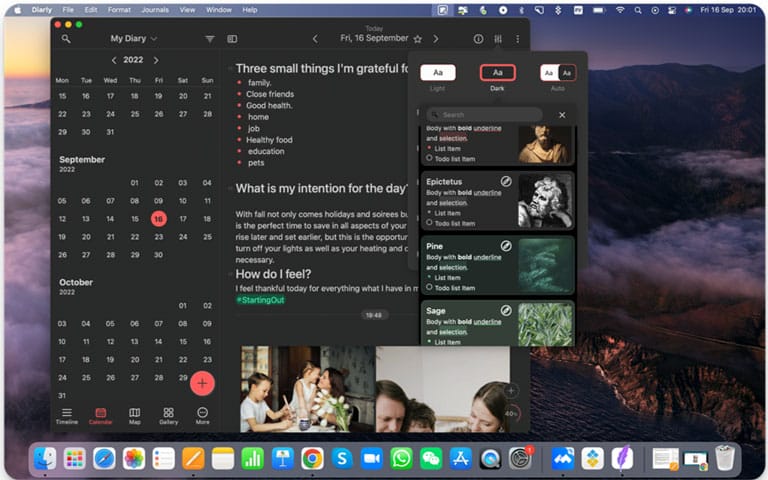This screenshot has width=768, height=480.
Task: Open the Format menu
Action: click(119, 10)
